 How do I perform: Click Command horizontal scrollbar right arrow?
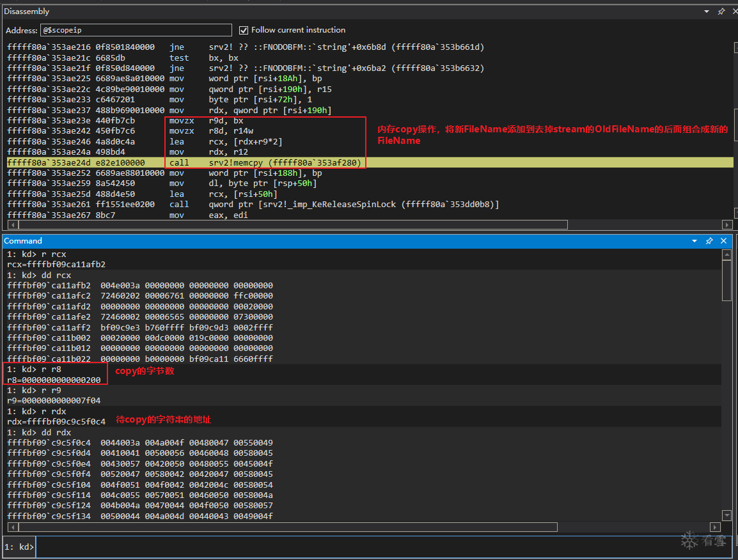click(x=715, y=527)
